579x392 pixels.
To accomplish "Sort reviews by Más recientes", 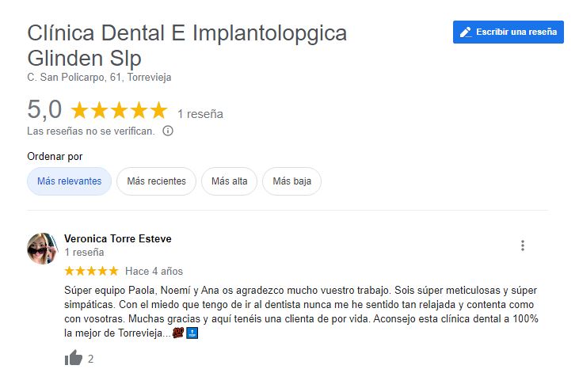I will point(156,181).
